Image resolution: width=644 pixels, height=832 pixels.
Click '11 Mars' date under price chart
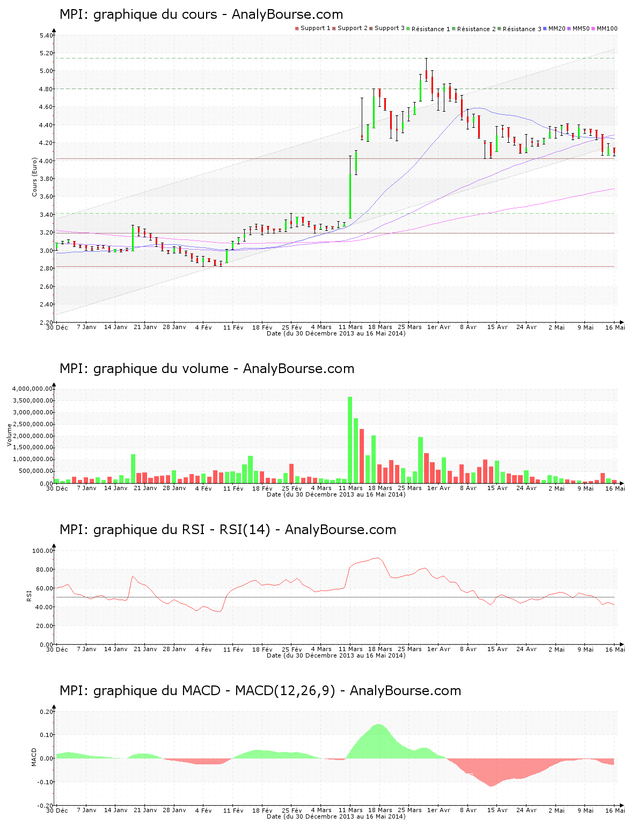click(x=351, y=327)
